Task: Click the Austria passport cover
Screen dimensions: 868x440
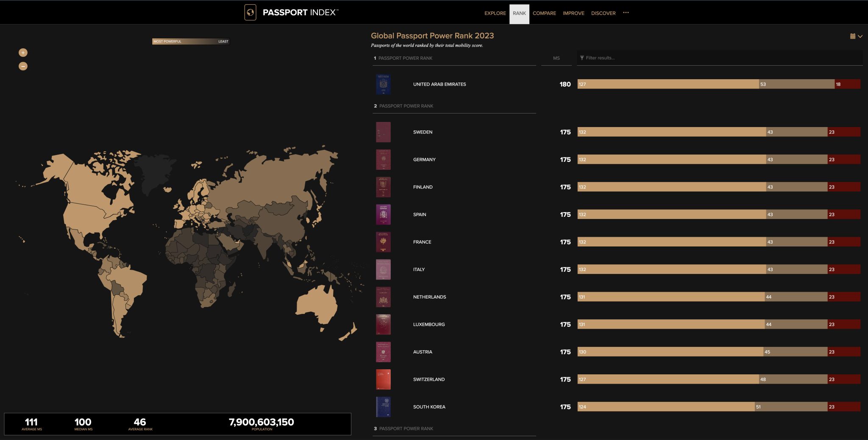Action: pyautogui.click(x=383, y=352)
